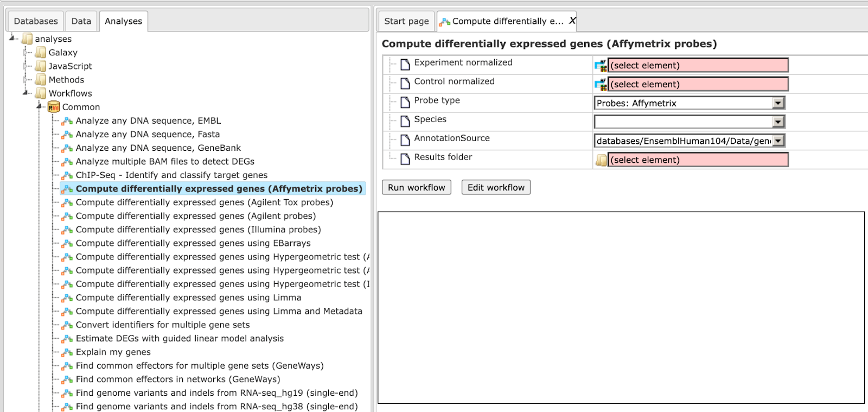Click document icon next to Species
This screenshot has height=412, width=868.
pyautogui.click(x=405, y=121)
